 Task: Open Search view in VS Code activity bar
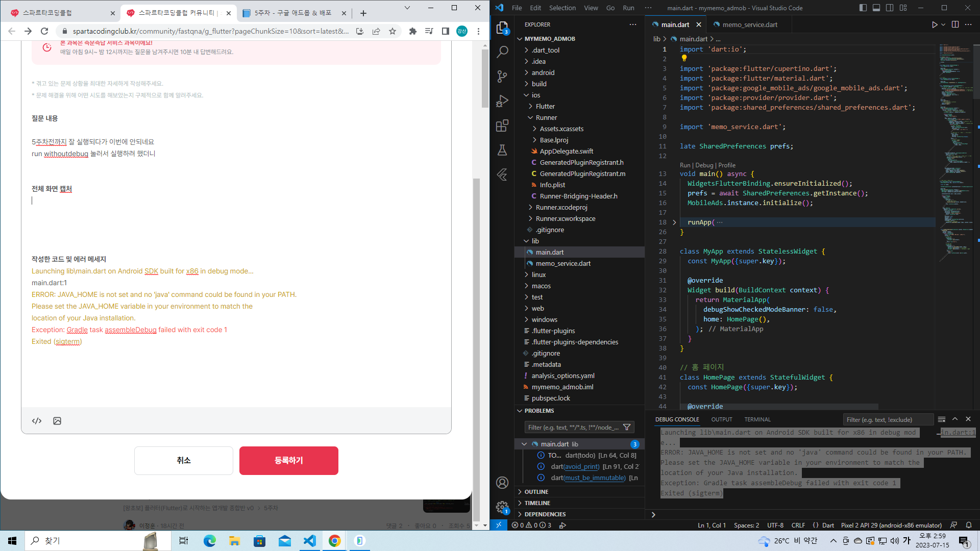(x=502, y=52)
